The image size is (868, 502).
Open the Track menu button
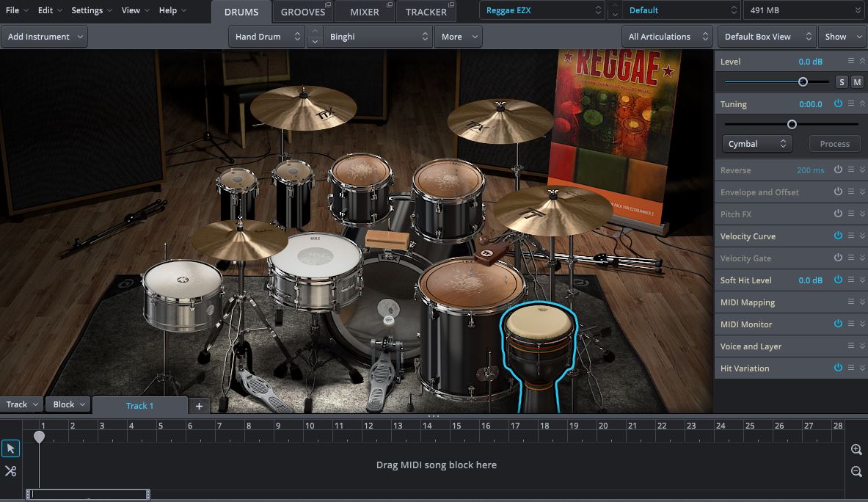pos(21,404)
